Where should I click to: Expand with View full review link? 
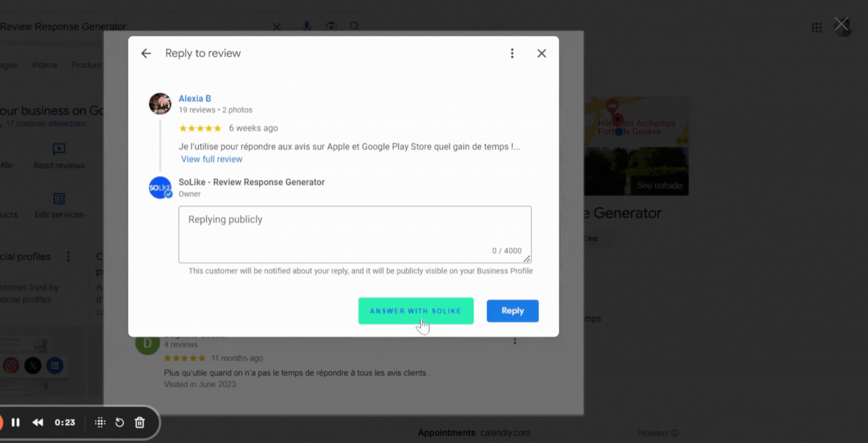(212, 159)
